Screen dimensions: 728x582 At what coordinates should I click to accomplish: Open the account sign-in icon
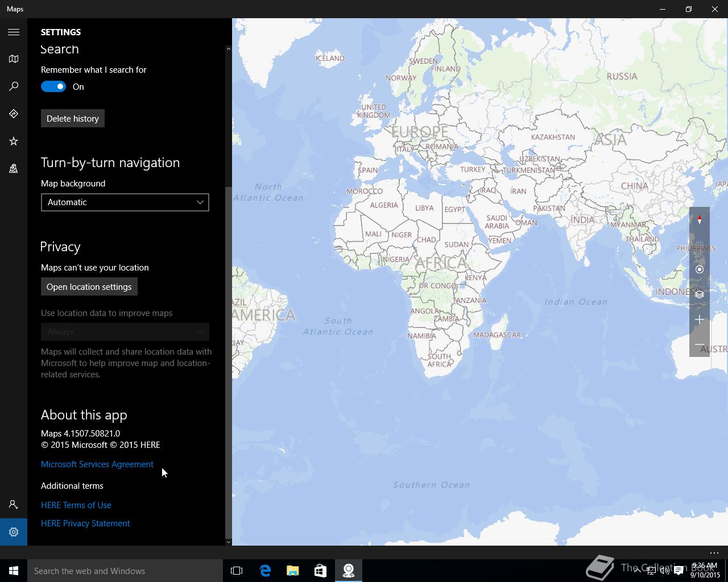click(14, 505)
